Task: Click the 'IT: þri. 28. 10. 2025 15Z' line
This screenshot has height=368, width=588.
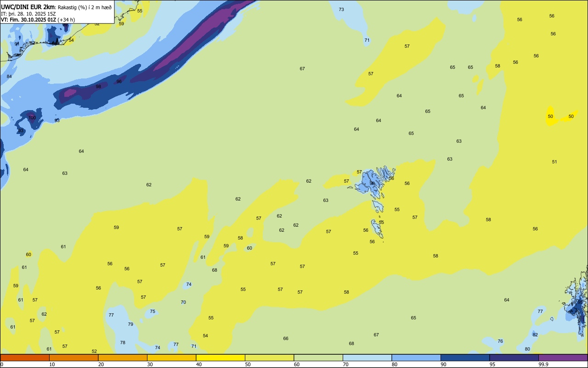Action: click(x=28, y=14)
